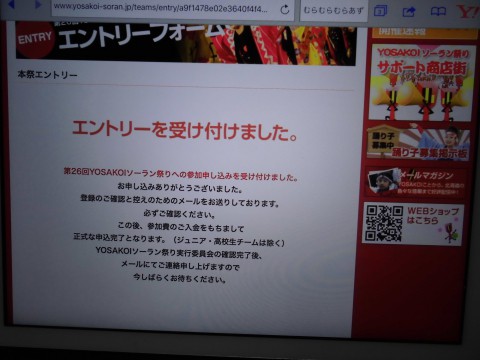
Task: Tap the QR code image
Action: (384, 223)
